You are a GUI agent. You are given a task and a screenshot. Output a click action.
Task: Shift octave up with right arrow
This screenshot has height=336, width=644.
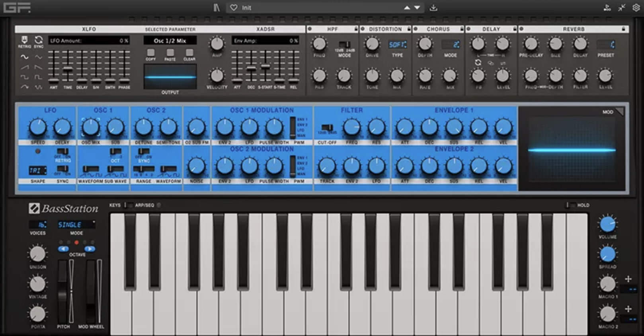90,249
